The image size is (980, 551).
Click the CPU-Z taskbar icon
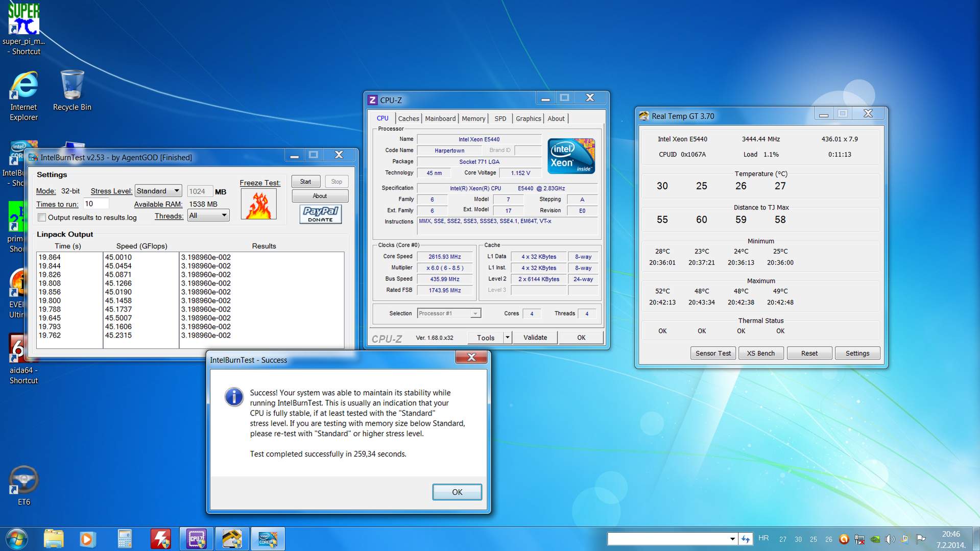point(196,539)
